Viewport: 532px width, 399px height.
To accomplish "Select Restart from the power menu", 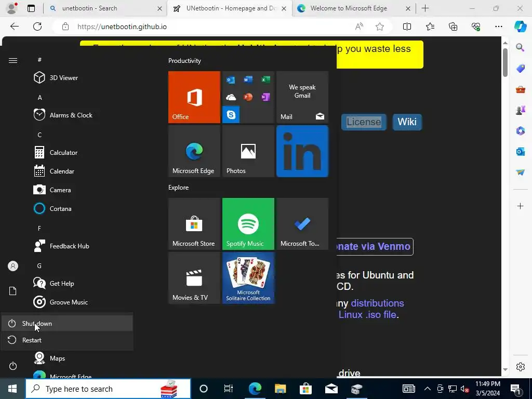I will 67,340.
